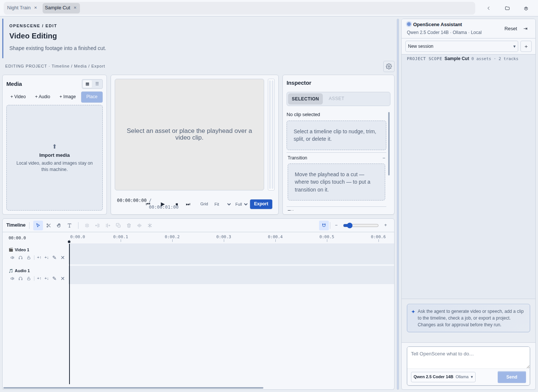Click the timeline horizontal scrollbar
Image resolution: width=538 pixels, height=392 pixels.
(x=133, y=388)
